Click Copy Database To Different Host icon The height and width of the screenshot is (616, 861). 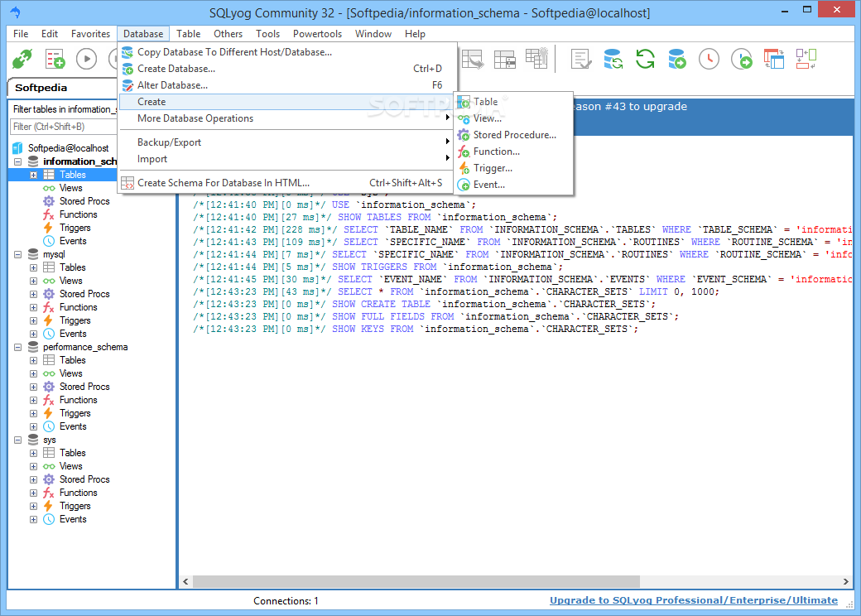tap(127, 52)
